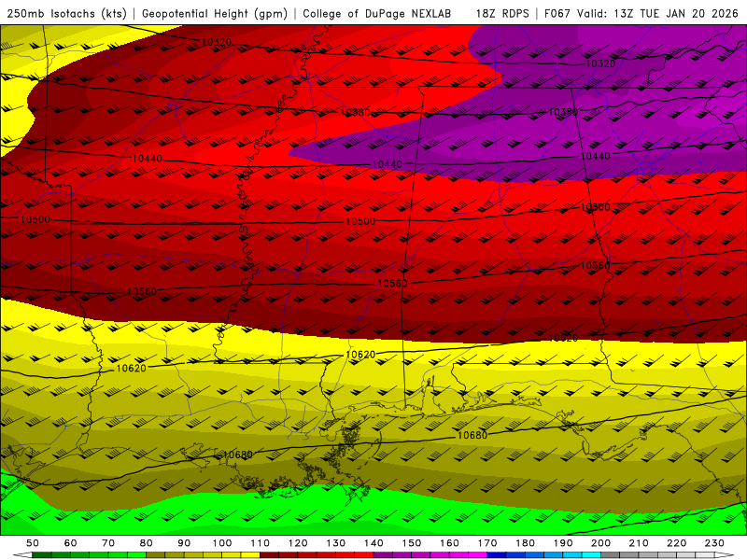Click the '18Z RDPS' model run text
The width and height of the screenshot is (747, 560).
click(502, 14)
